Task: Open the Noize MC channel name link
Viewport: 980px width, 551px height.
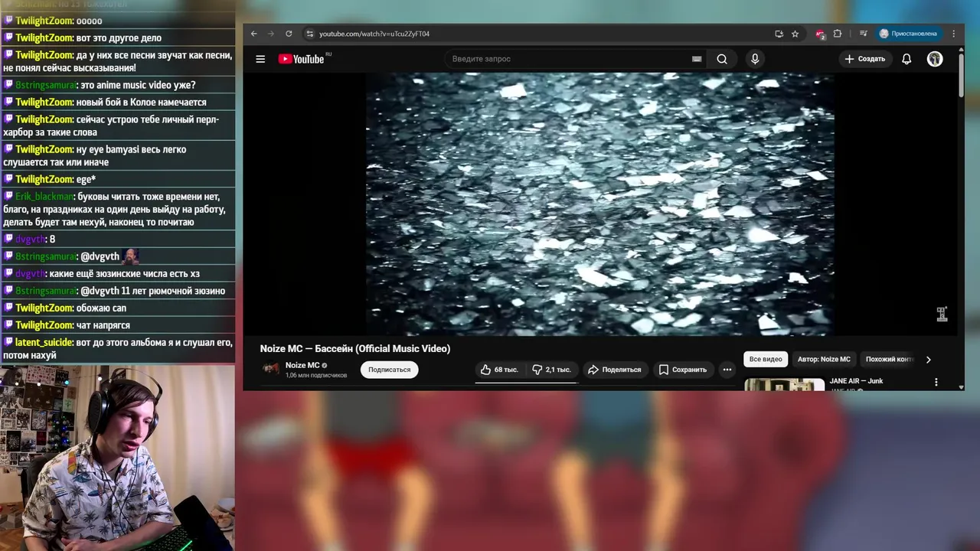Action: (x=302, y=365)
